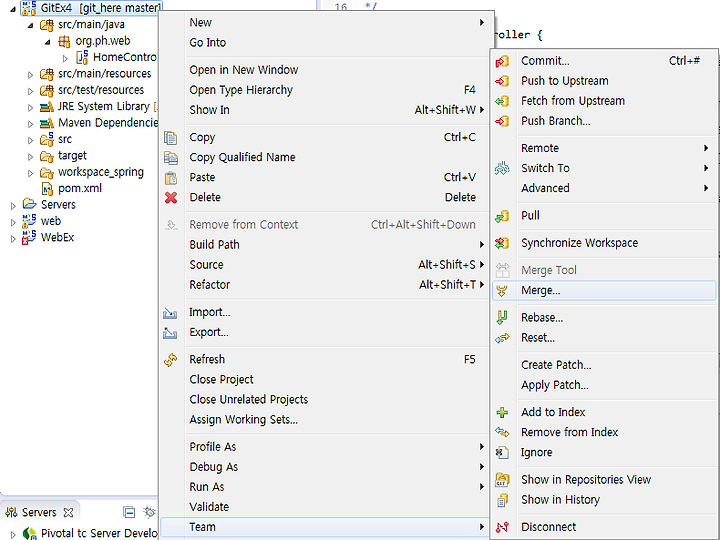Click the Export icon
Screen dimensions: 720x540
(170, 332)
